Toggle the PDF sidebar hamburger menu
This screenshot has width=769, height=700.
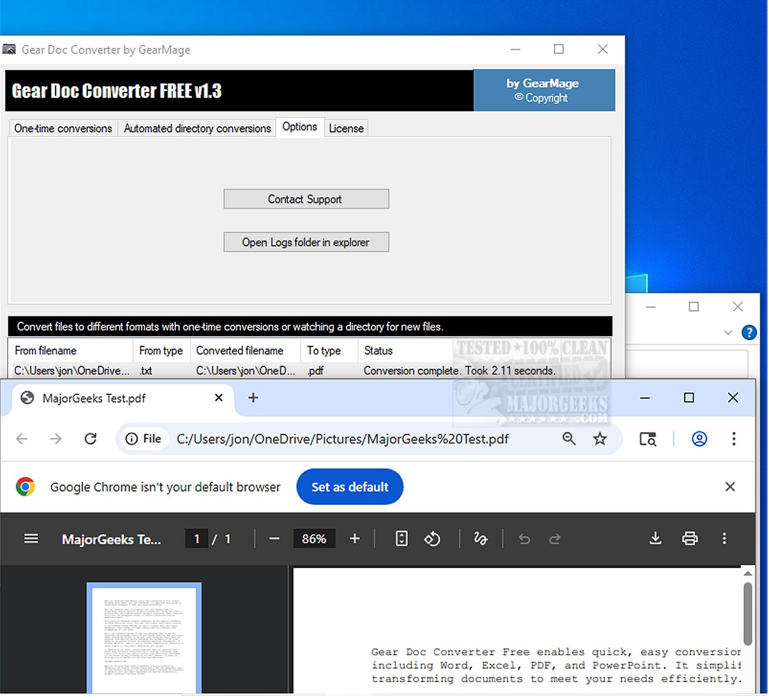[x=31, y=539]
